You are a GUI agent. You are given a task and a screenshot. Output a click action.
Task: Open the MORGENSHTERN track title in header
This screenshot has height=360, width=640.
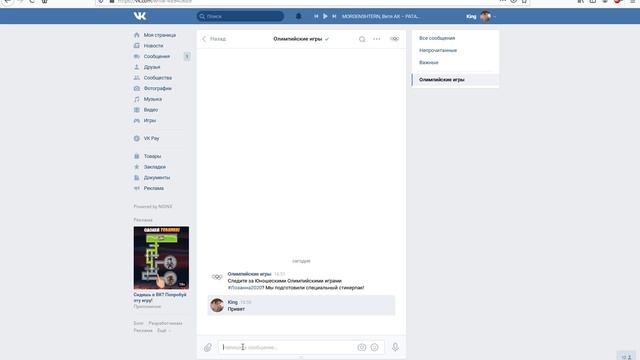[x=380, y=16]
